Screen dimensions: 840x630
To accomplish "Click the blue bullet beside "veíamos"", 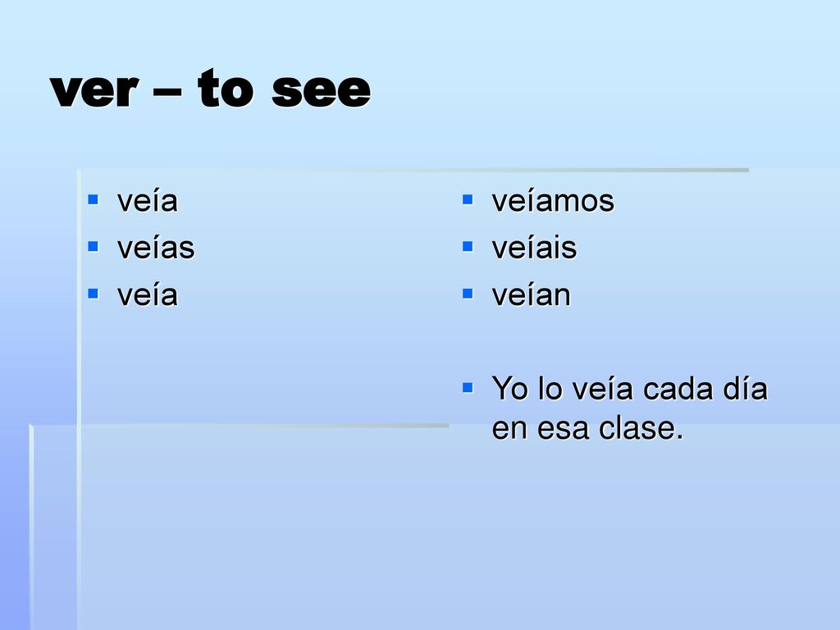I will coord(468,200).
